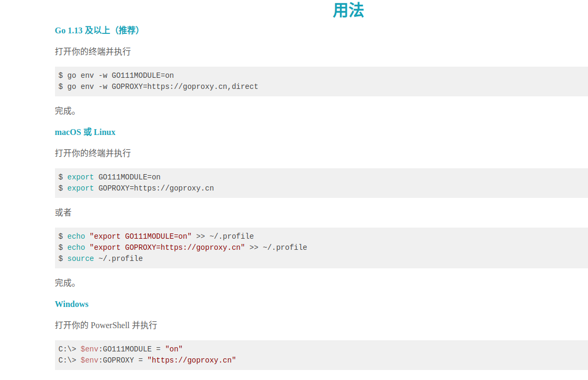
Task: Click "打开你的终端并执行" under the Go 1.13 heading
Action: 93,52
